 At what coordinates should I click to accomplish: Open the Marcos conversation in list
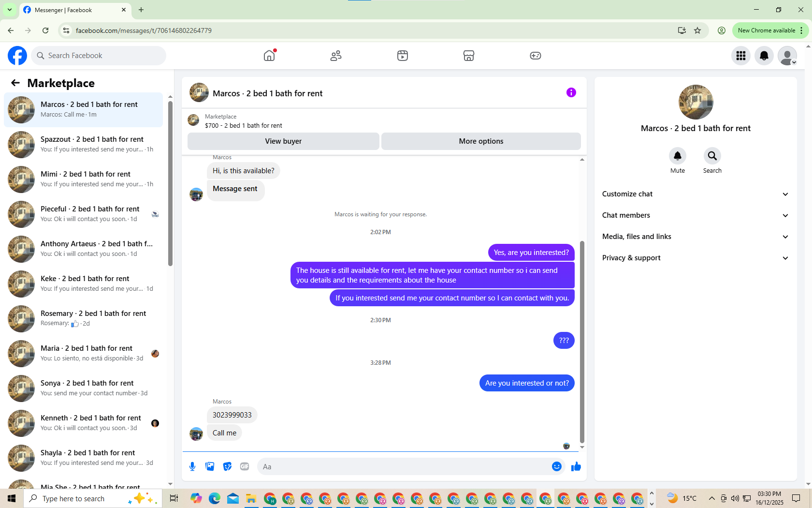click(83, 110)
